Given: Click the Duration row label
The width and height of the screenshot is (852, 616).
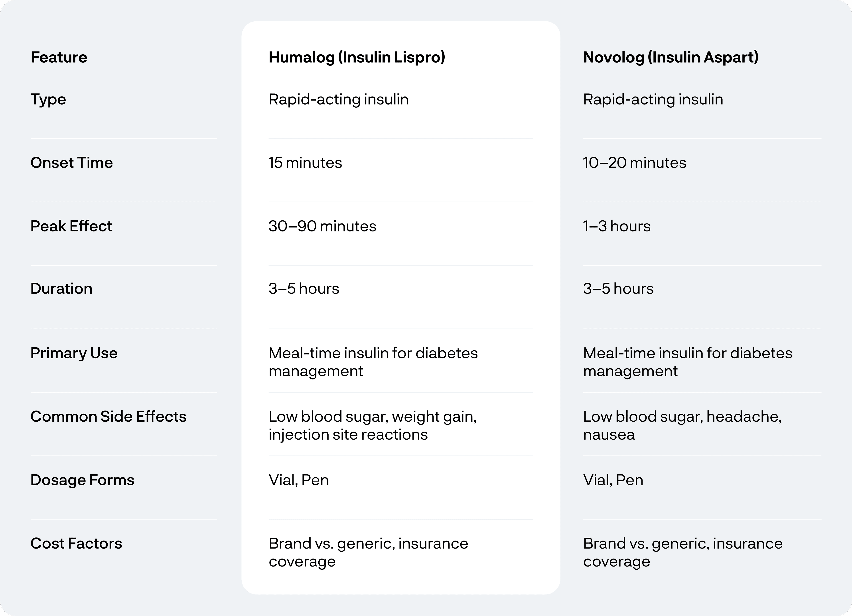Looking at the screenshot, I should [x=61, y=289].
